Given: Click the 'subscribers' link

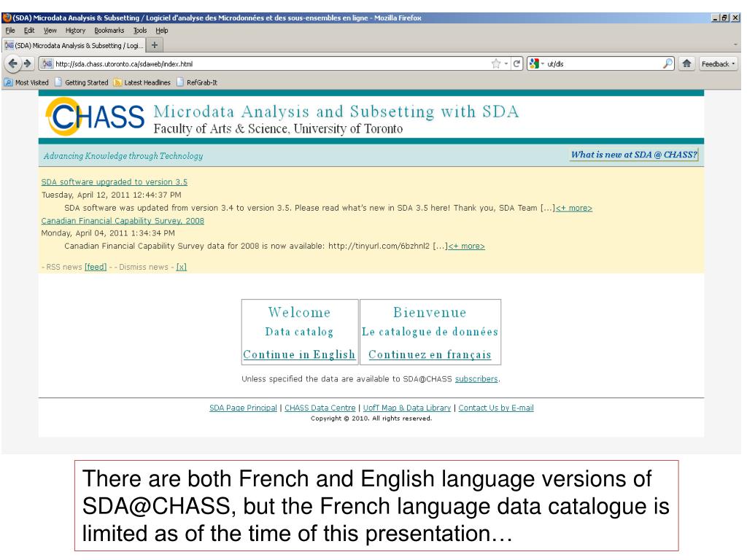Looking at the screenshot, I should tap(476, 379).
